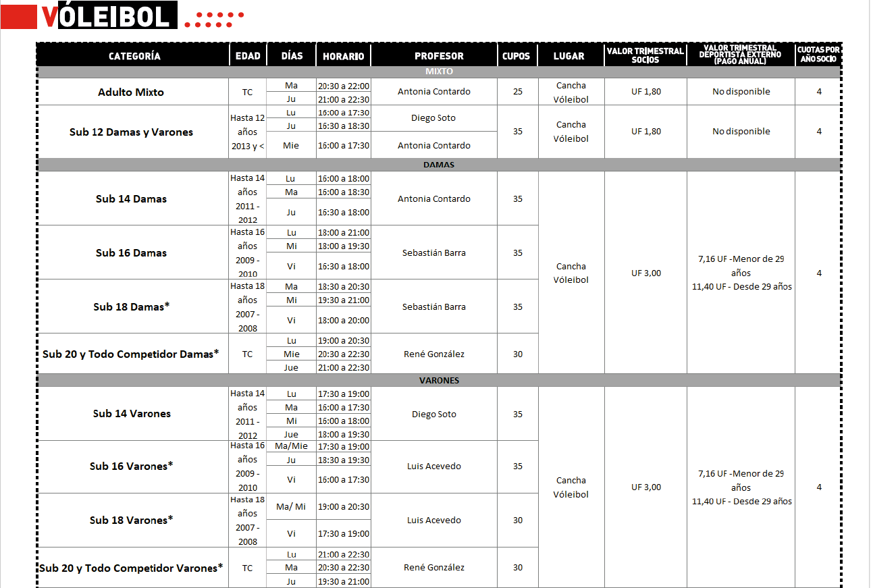This screenshot has width=871, height=588.
Task: Click the VALOR TRIMESTRAL SOCIOS header
Action: (x=645, y=55)
